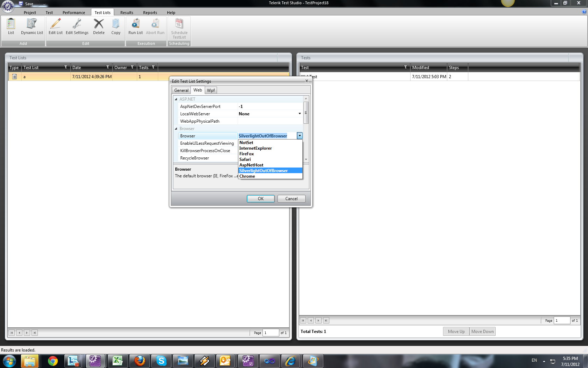588x368 pixels.
Task: Select the EnableUILessRequestViewing property
Action: coord(208,143)
